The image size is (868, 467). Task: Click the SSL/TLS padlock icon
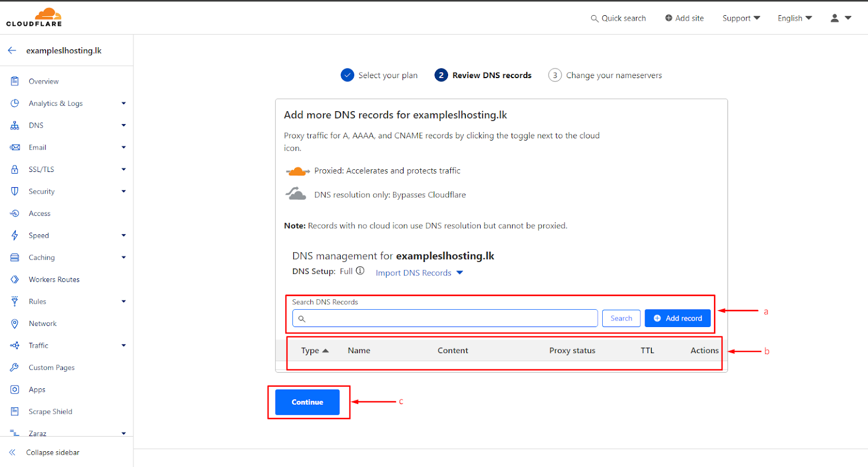[x=15, y=169]
